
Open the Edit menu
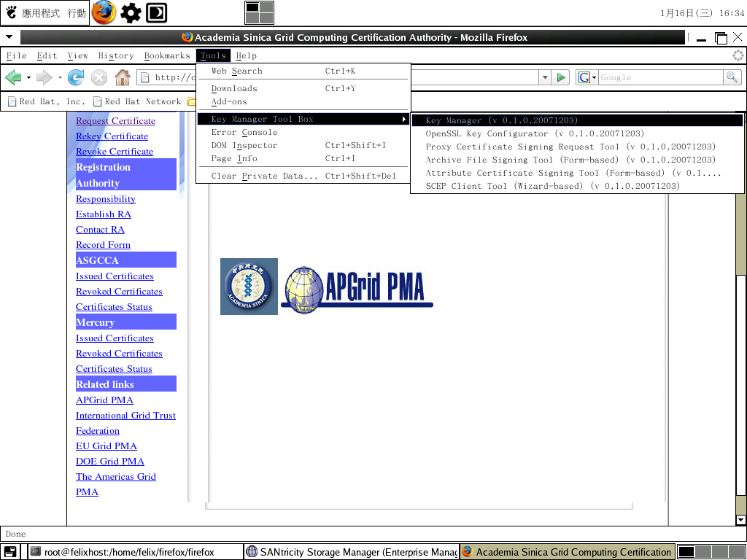coord(47,55)
